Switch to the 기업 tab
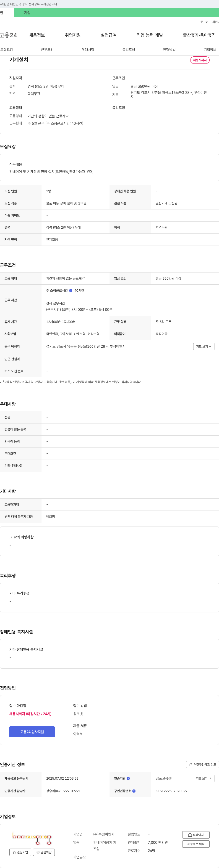Screen dimensions: 219x868 27,13
